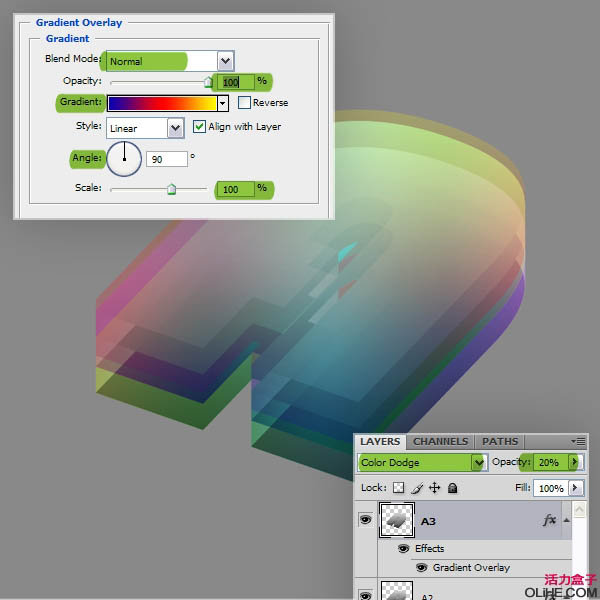Click the Fill field showing 100%

point(551,488)
